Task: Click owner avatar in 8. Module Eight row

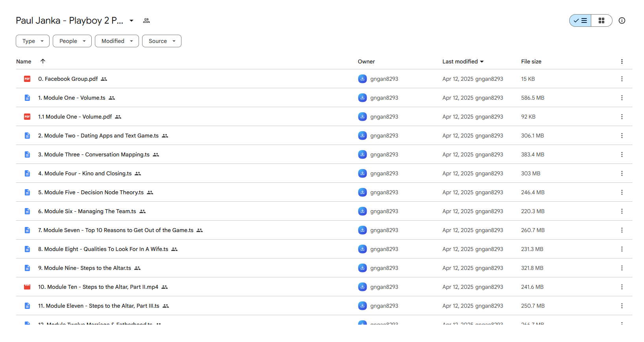Action: 363,249
